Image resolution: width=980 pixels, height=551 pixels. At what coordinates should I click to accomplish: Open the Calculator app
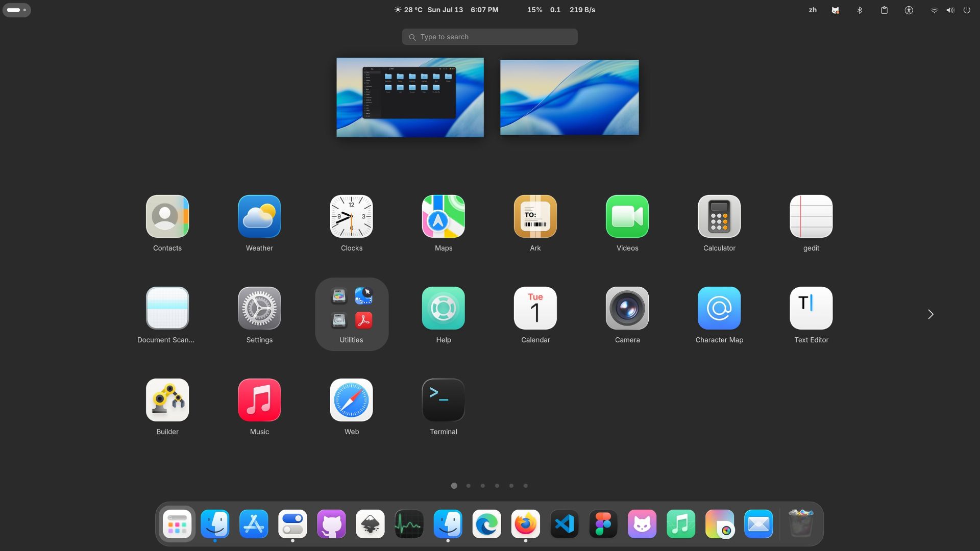click(719, 216)
